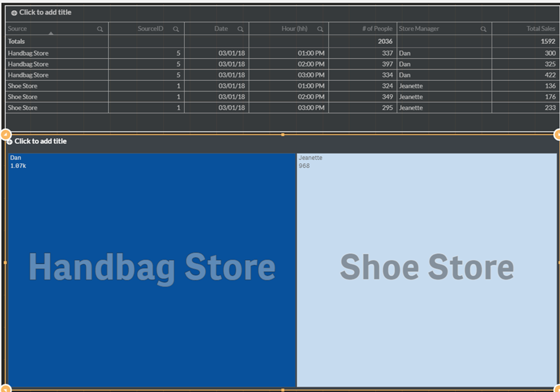The width and height of the screenshot is (560, 392).
Task: Click the Store Manager column header
Action: click(x=419, y=29)
